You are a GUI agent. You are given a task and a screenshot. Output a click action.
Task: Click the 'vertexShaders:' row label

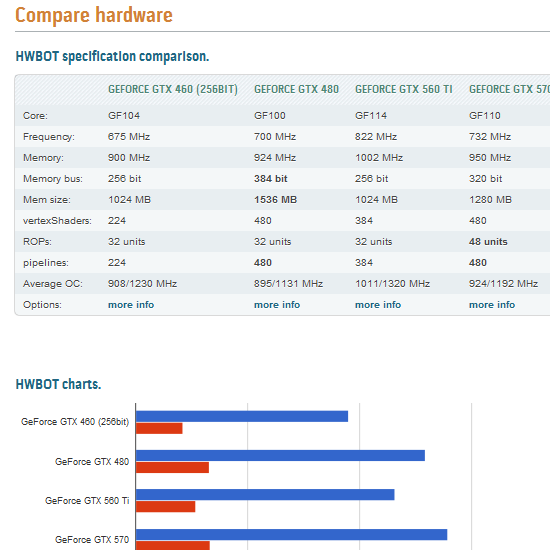(x=57, y=221)
